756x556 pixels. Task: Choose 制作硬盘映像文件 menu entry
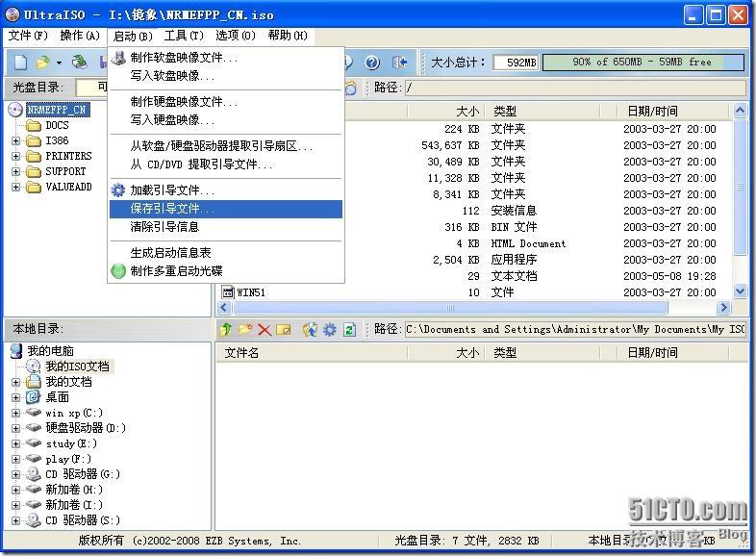(x=226, y=102)
